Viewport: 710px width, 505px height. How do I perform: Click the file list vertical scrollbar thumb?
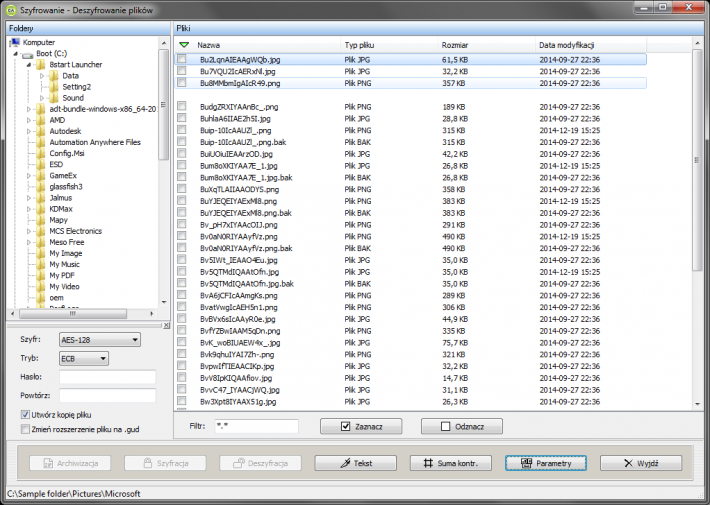tap(697, 160)
